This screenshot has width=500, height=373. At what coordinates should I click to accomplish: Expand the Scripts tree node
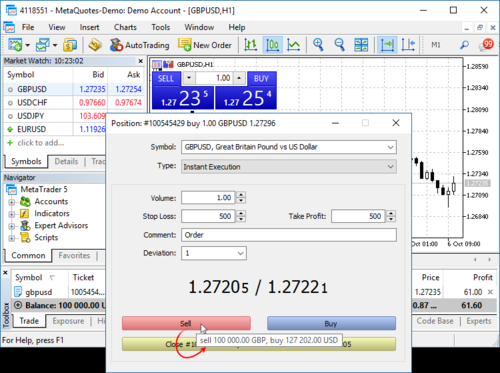[x=12, y=238]
